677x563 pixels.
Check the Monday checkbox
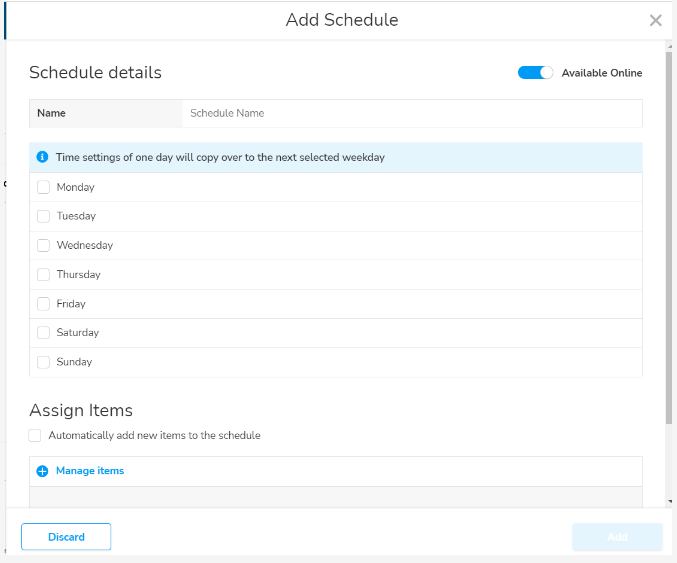click(43, 187)
